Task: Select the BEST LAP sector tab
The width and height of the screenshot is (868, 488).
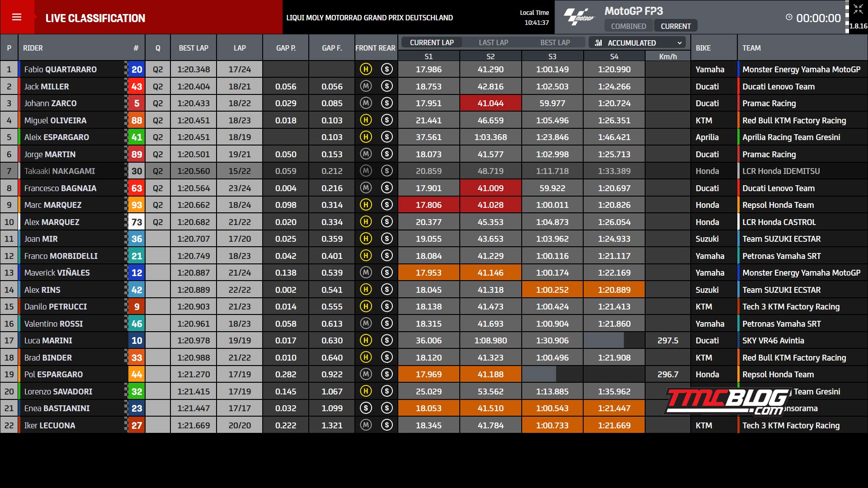Action: [555, 42]
